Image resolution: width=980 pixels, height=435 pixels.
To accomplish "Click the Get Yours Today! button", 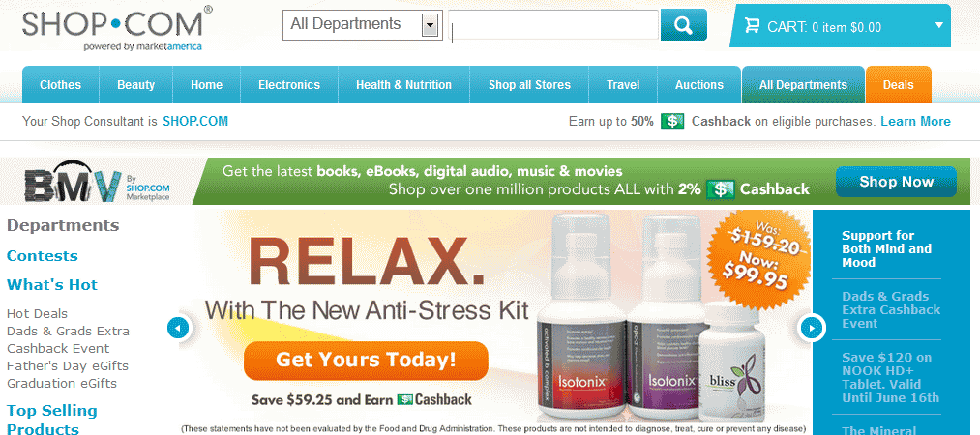I will tap(366, 361).
